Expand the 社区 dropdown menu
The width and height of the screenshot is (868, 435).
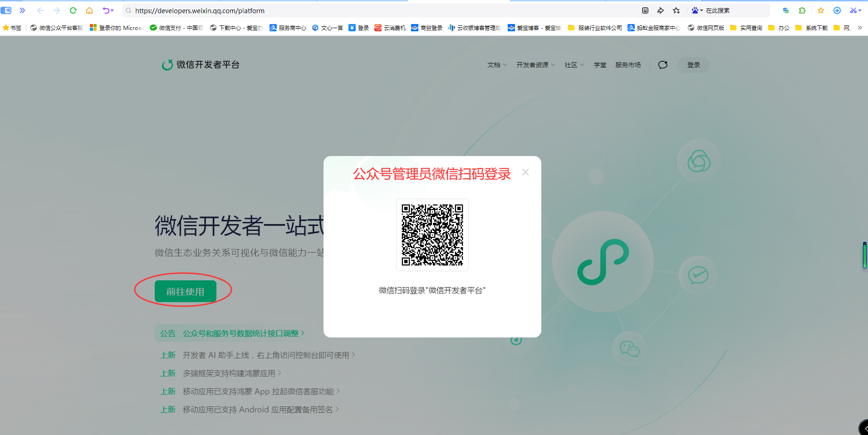[574, 65]
